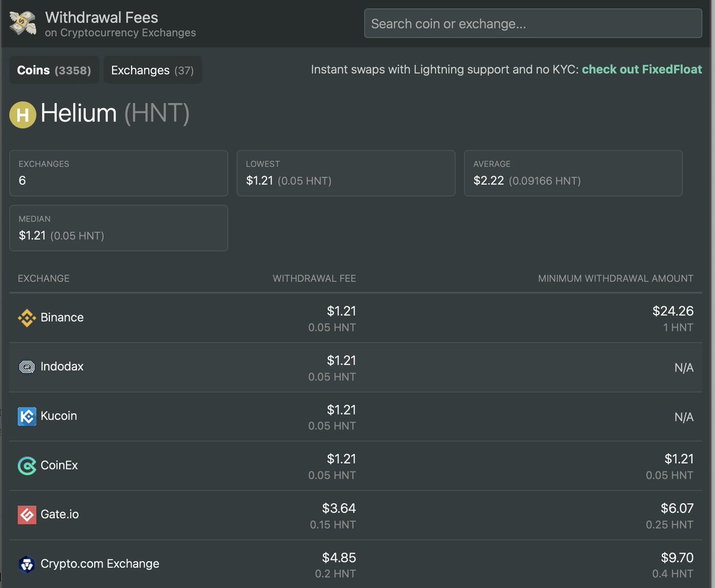Viewport: 715px width, 588px height.
Task: Click the Crypto.com Exchange logo icon
Action: pos(27,564)
